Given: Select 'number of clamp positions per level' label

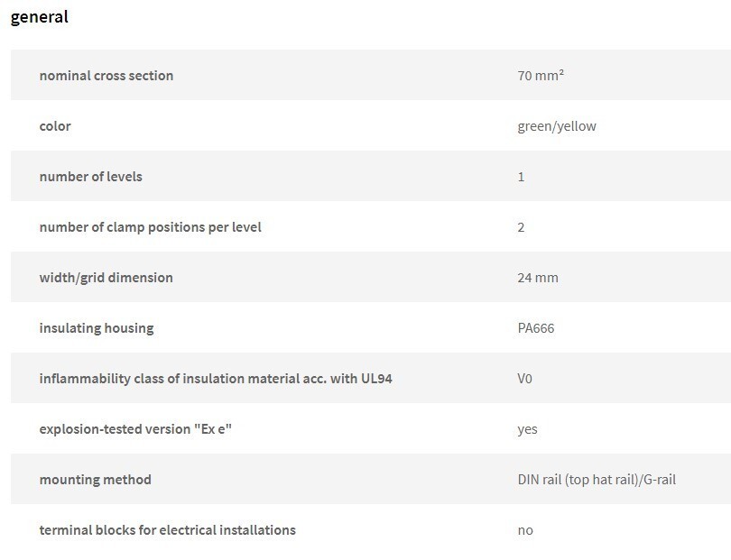Looking at the screenshot, I should click(x=150, y=227).
